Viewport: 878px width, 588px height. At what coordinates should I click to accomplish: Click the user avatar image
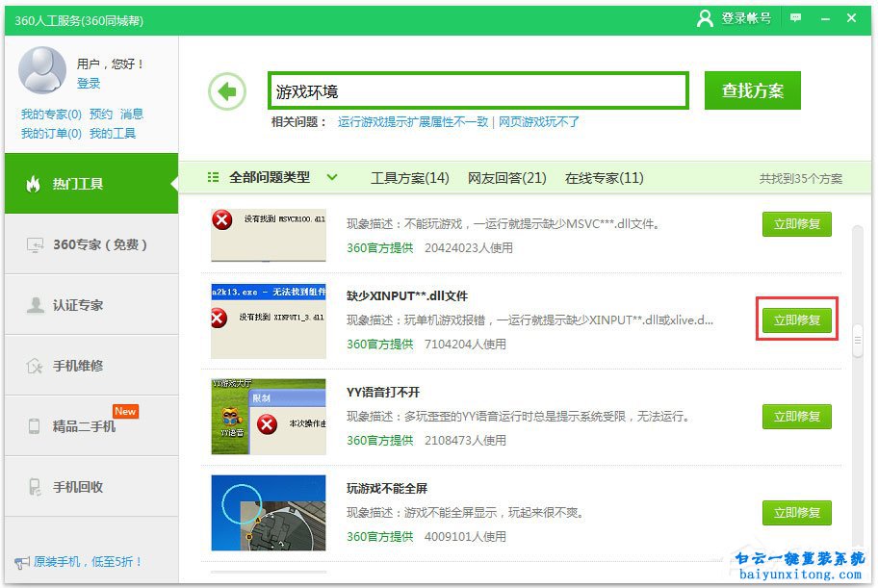tap(40, 71)
